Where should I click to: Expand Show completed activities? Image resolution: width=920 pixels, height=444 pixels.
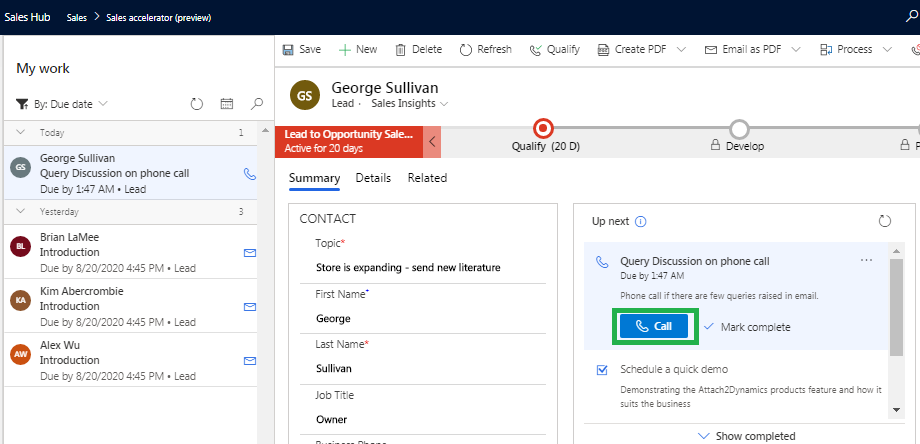[x=746, y=436]
